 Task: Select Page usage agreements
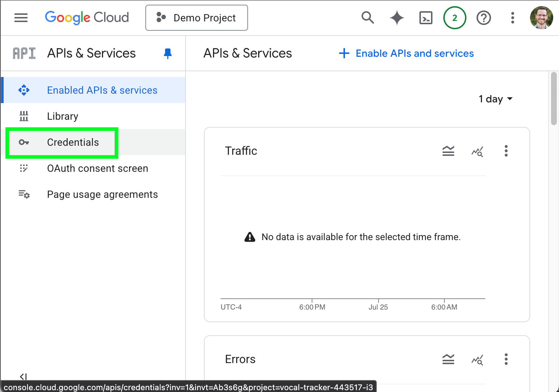point(102,194)
